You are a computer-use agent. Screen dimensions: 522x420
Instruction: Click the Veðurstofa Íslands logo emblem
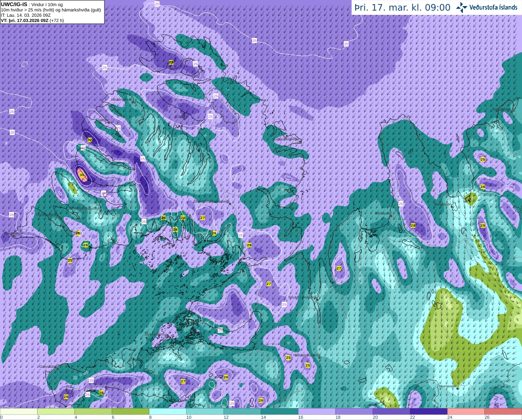[x=461, y=7]
